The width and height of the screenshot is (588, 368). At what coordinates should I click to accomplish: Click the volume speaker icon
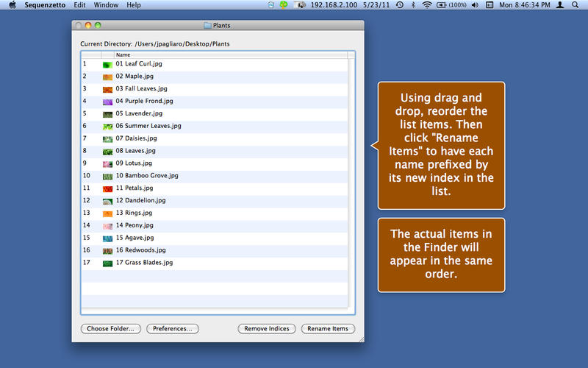(x=475, y=5)
